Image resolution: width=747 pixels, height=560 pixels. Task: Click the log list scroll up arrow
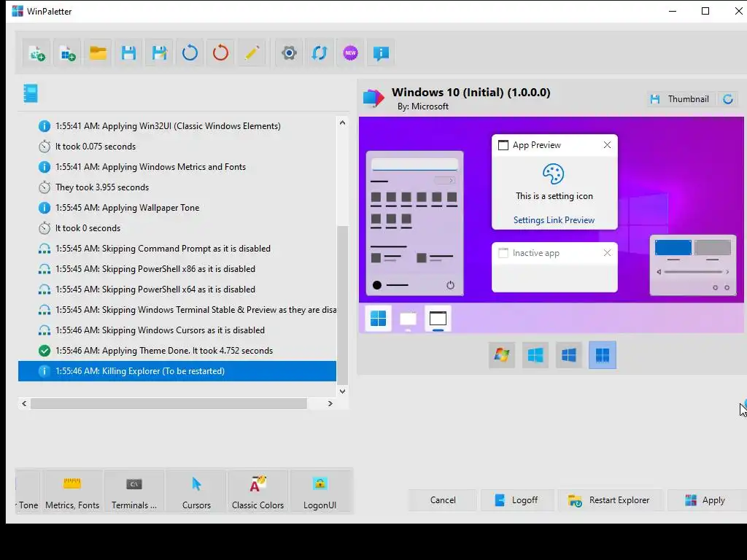coord(342,122)
